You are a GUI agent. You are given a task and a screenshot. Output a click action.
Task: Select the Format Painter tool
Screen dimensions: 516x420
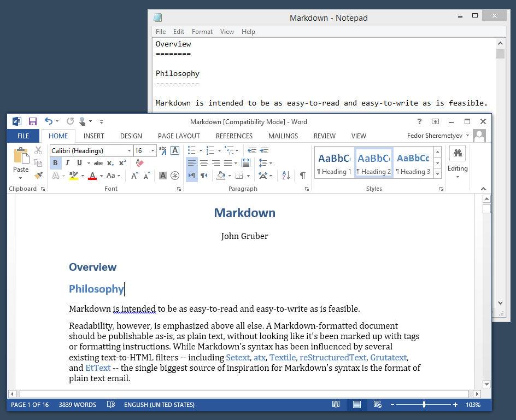pos(38,175)
